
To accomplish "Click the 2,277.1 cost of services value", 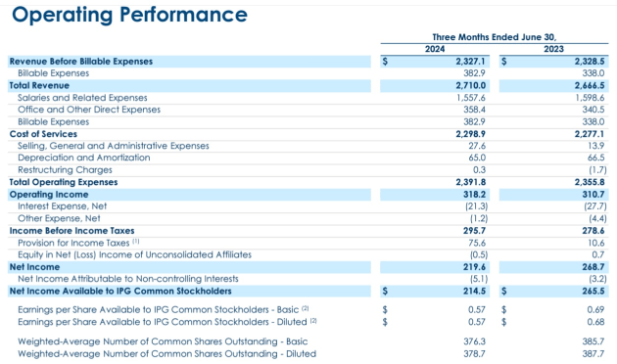I will coord(590,134).
